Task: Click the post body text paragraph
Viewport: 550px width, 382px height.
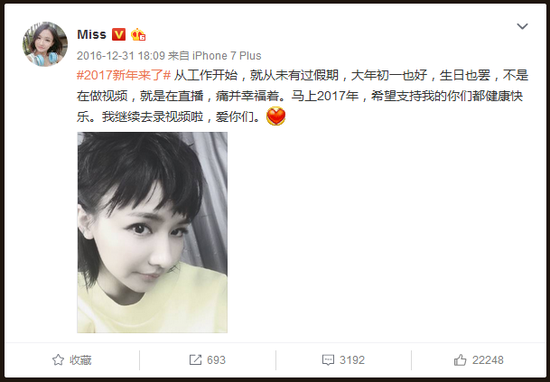Action: pyautogui.click(x=302, y=96)
